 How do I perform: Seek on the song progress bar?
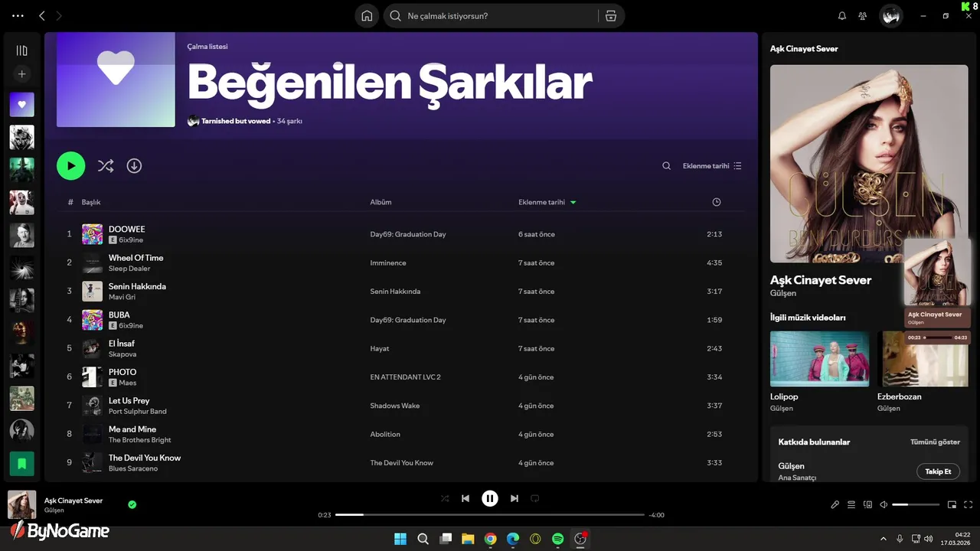pos(490,515)
